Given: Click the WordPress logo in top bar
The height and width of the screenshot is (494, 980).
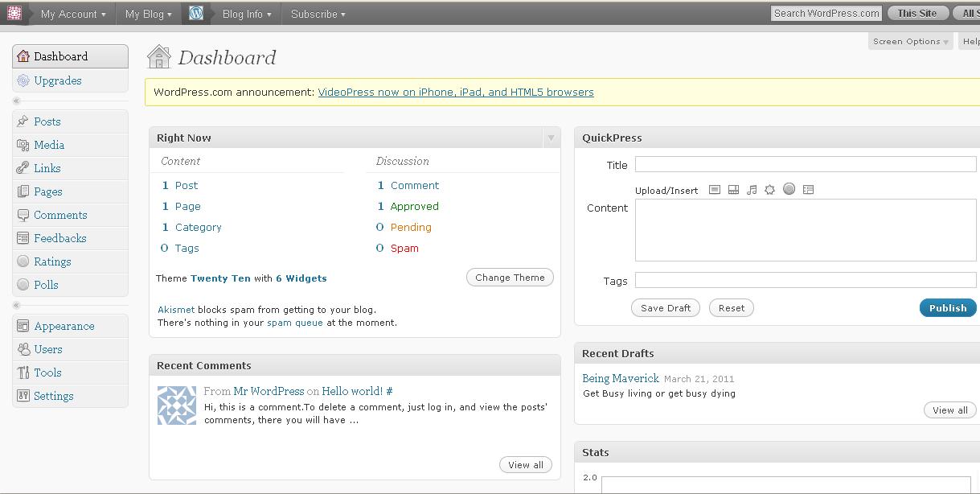Looking at the screenshot, I should click(196, 13).
